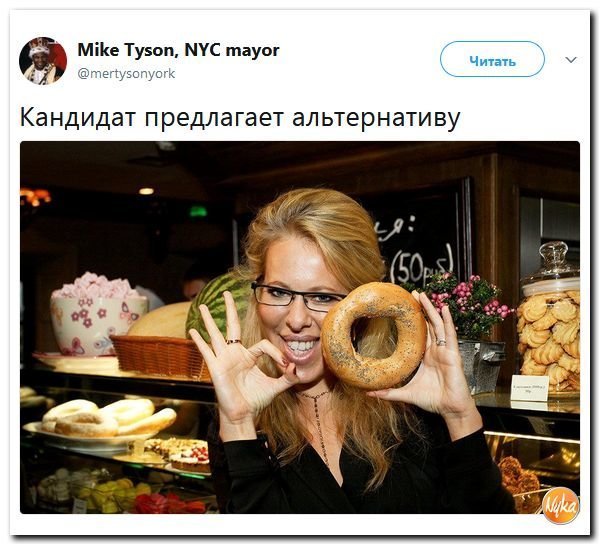Expand the tweet options chevron
Viewport: 601px width, 546px height.
571,60
